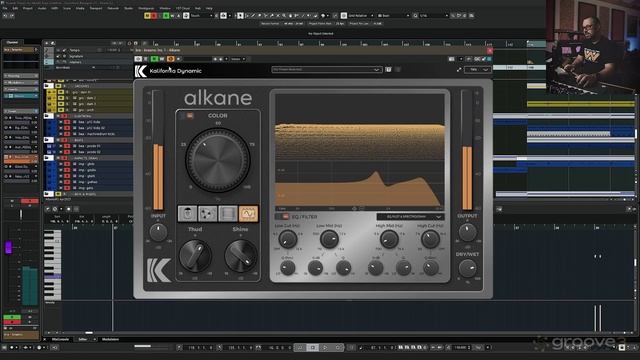This screenshot has height=360, width=640.
Task: Click the quantize icon beside 1/16
Action: (x=415, y=16)
